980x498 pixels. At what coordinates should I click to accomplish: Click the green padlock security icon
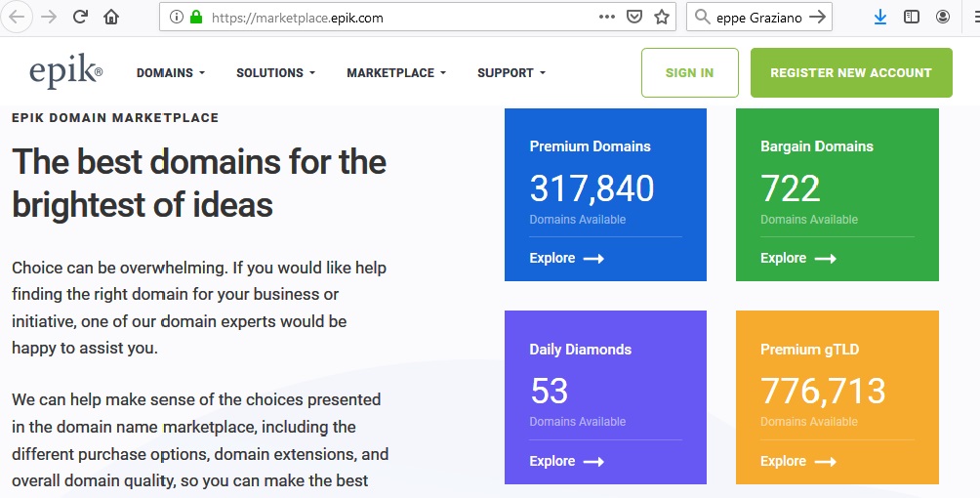tap(196, 17)
